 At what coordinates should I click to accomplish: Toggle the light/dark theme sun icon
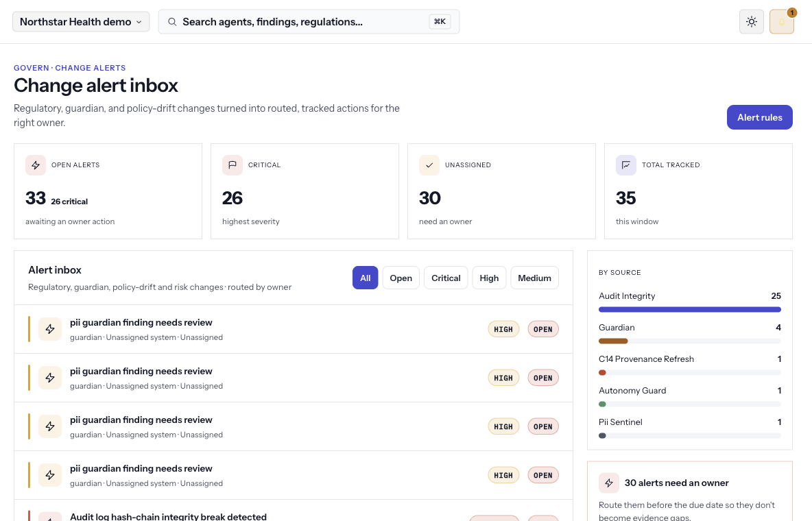pos(752,22)
